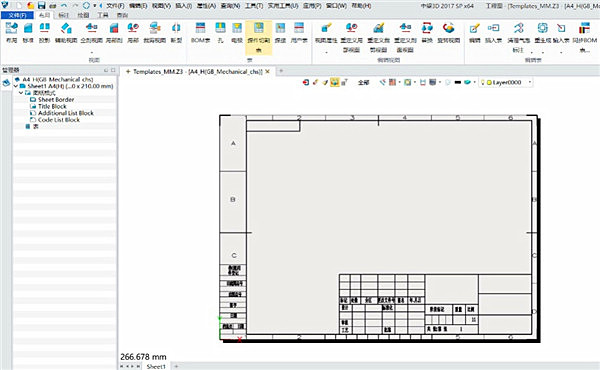Click the Sheet1 tab at bottom

point(156,366)
